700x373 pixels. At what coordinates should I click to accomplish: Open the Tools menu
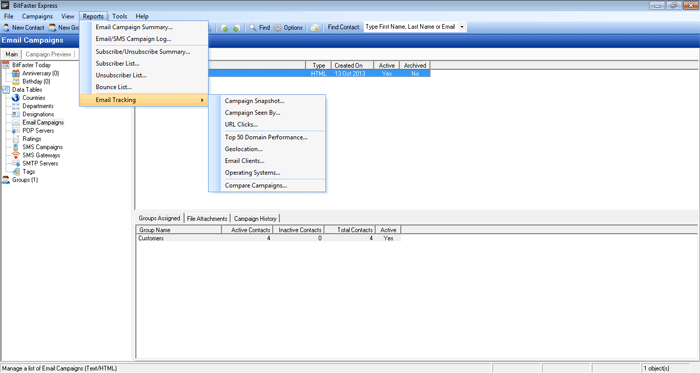pyautogui.click(x=120, y=16)
